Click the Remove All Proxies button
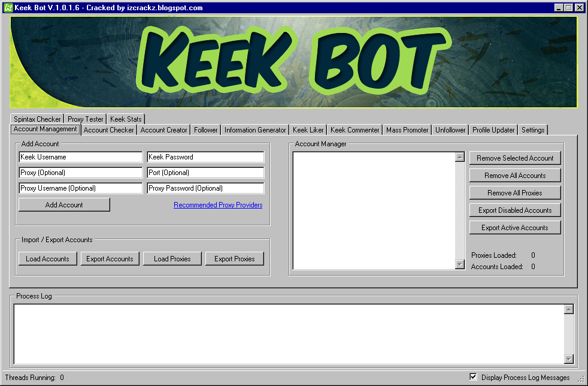This screenshot has height=386, width=588. tap(515, 192)
